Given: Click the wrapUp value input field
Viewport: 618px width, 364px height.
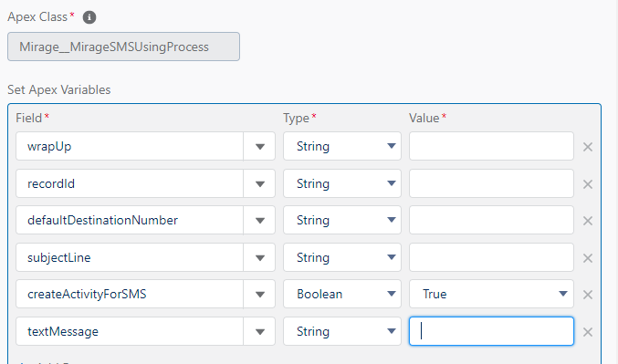Looking at the screenshot, I should (491, 146).
